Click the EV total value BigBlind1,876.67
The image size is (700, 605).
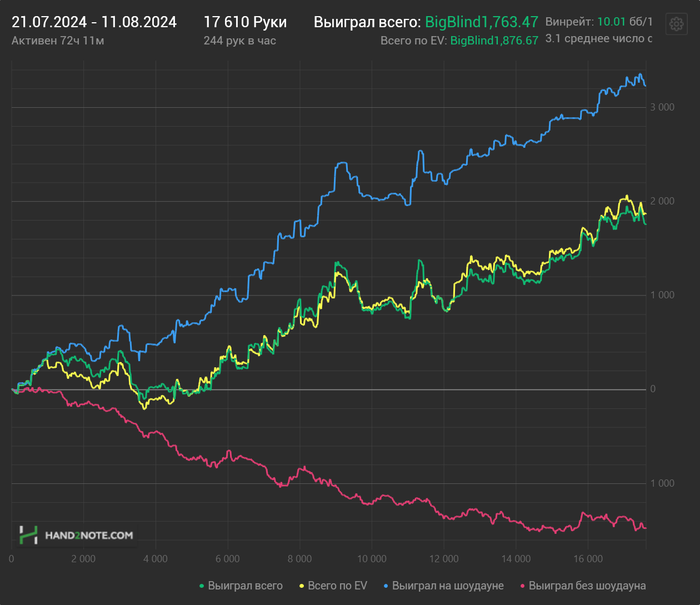[x=494, y=41]
